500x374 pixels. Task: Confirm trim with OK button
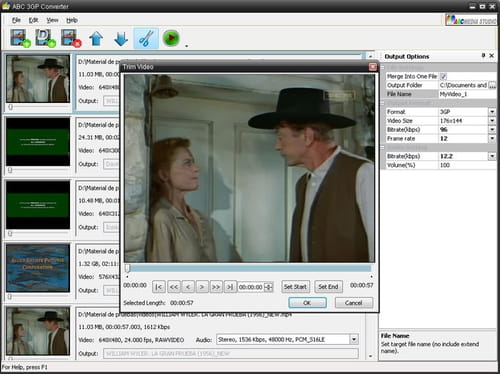pyautogui.click(x=307, y=303)
